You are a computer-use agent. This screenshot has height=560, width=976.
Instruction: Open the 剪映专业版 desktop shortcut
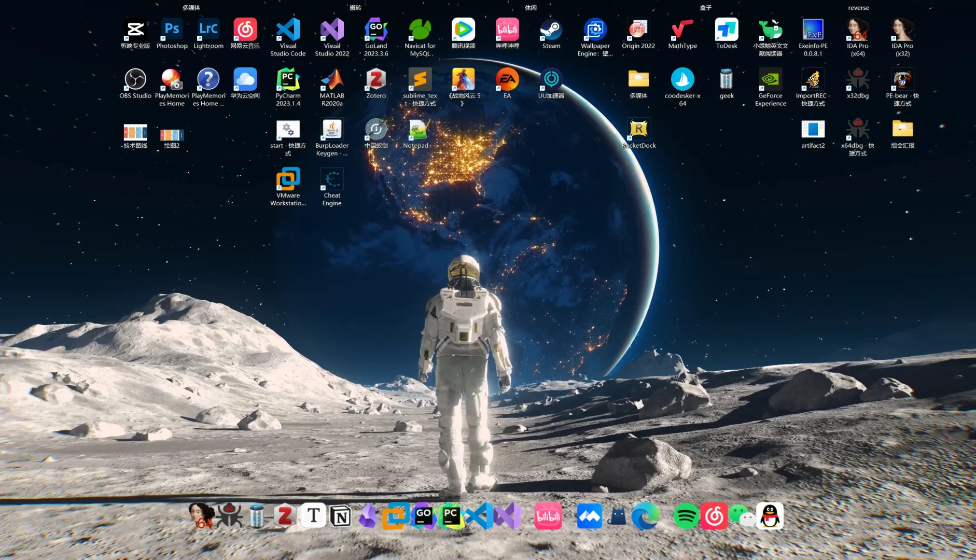pyautogui.click(x=135, y=34)
